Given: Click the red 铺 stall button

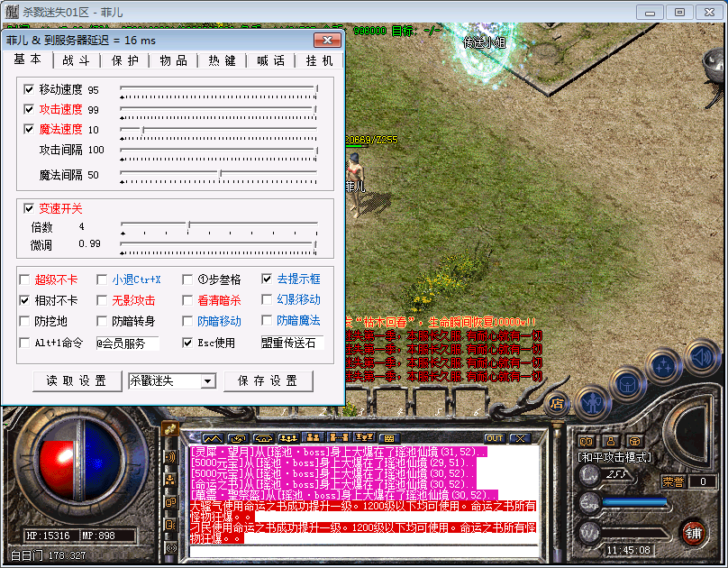Looking at the screenshot, I should point(694,533).
